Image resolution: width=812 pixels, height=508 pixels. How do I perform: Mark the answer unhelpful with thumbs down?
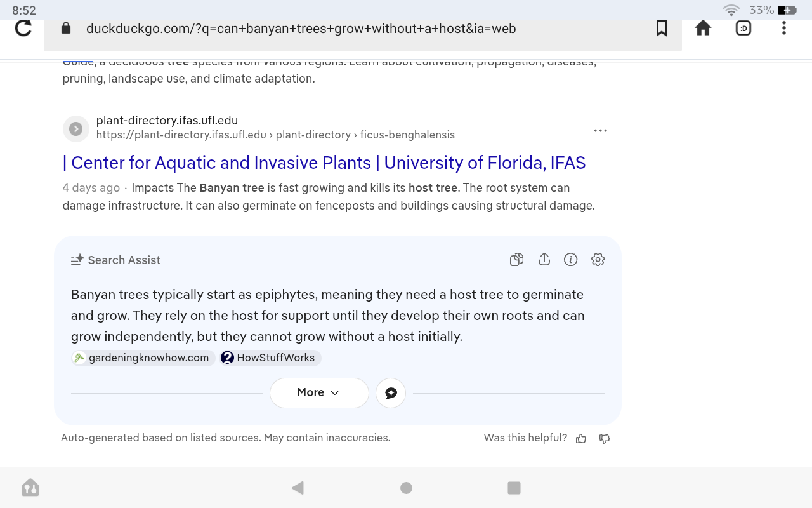pyautogui.click(x=604, y=439)
